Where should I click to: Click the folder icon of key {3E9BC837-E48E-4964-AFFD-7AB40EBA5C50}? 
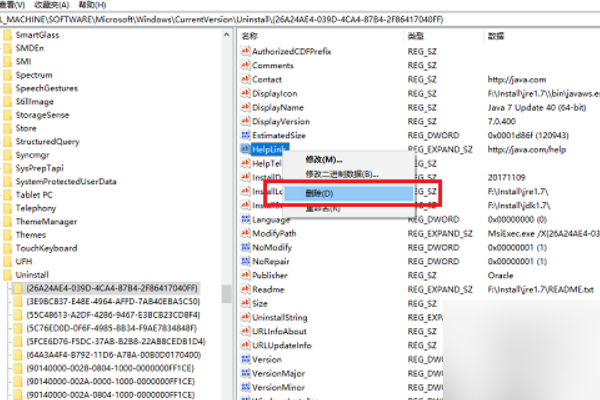[x=18, y=301]
